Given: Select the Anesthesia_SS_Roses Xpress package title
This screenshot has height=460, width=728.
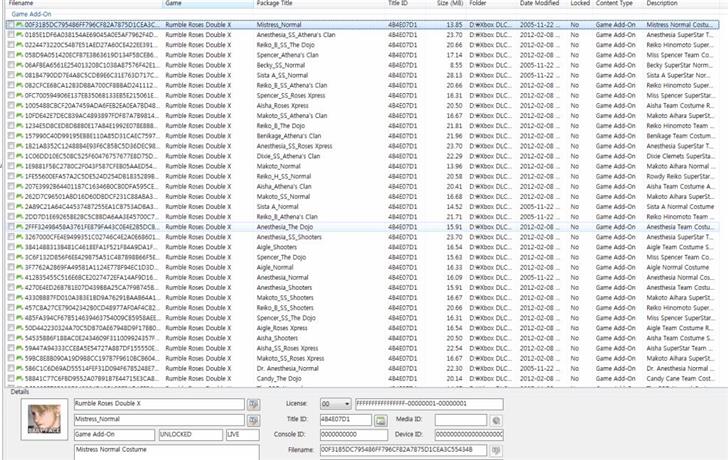Looking at the screenshot, I should click(294, 146).
